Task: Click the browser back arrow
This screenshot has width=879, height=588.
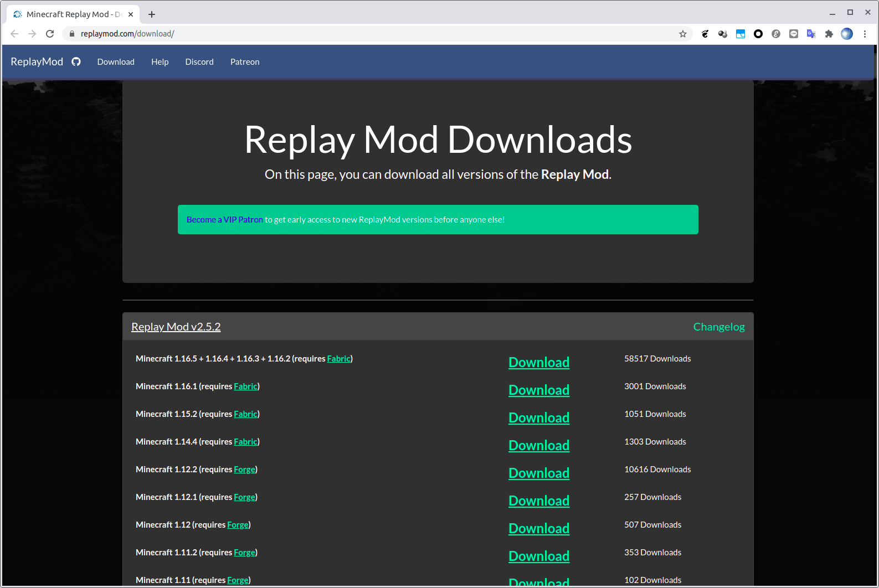Action: 14,34
